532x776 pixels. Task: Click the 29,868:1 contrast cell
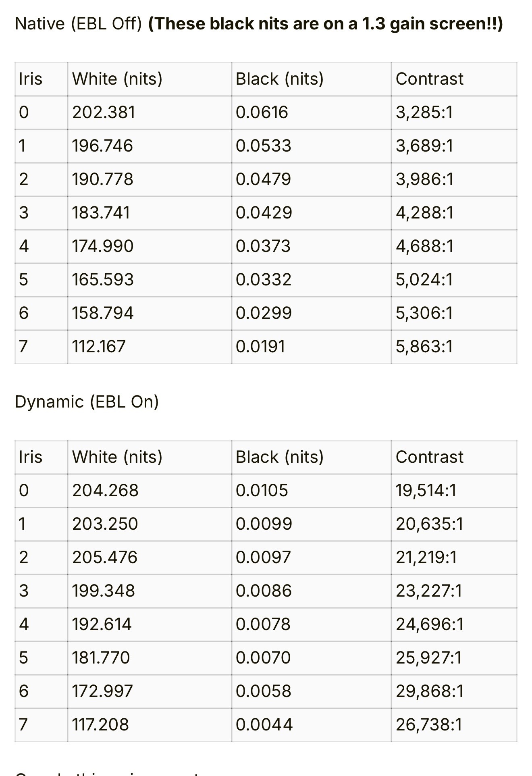click(430, 691)
